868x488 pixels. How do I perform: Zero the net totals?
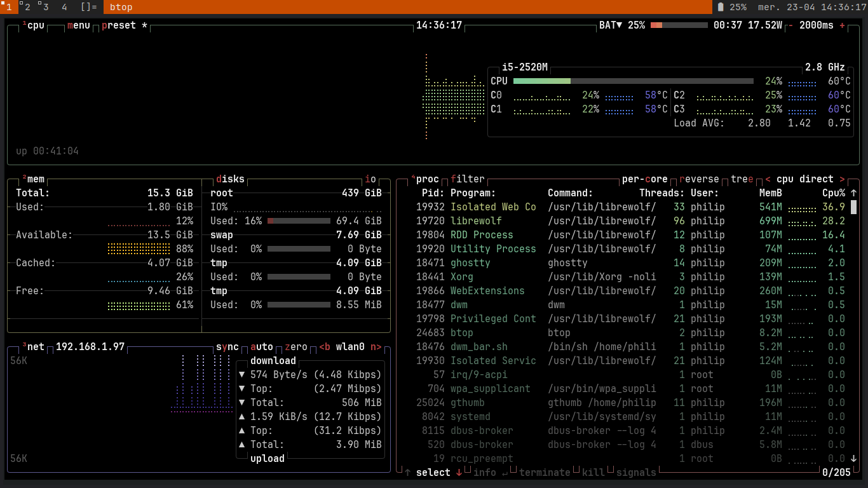coord(296,347)
